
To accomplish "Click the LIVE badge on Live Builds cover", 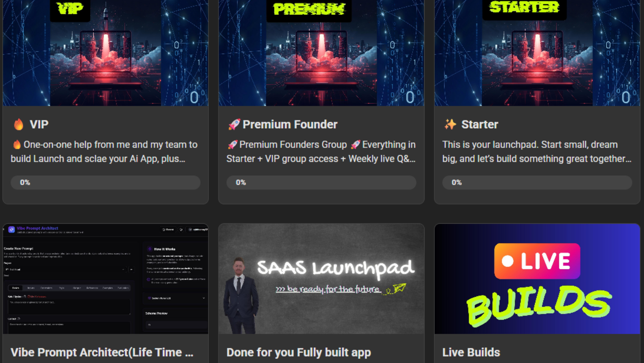I will (537, 261).
